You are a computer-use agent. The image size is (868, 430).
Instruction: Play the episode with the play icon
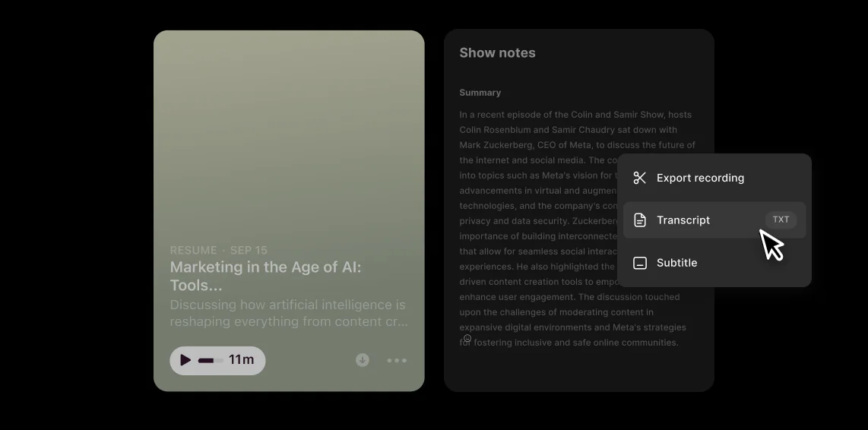point(185,360)
